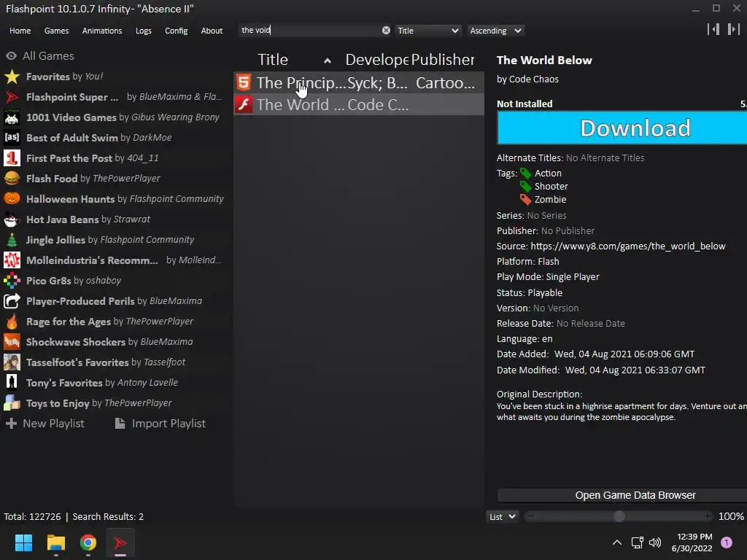
Task: Open the Ascending sort order dropdown
Action: point(495,31)
